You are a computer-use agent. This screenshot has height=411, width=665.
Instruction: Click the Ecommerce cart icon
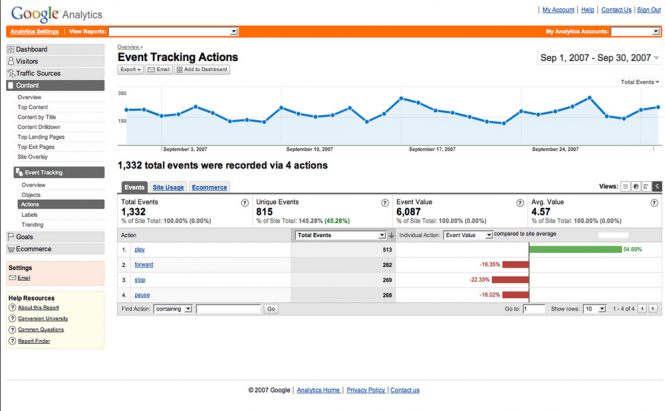11,249
